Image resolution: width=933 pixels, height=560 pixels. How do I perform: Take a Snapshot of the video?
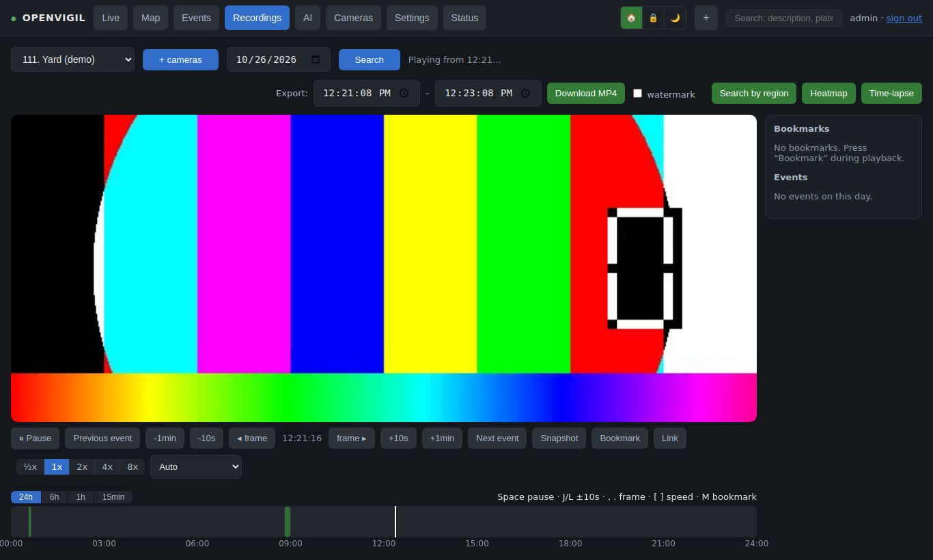click(x=559, y=438)
